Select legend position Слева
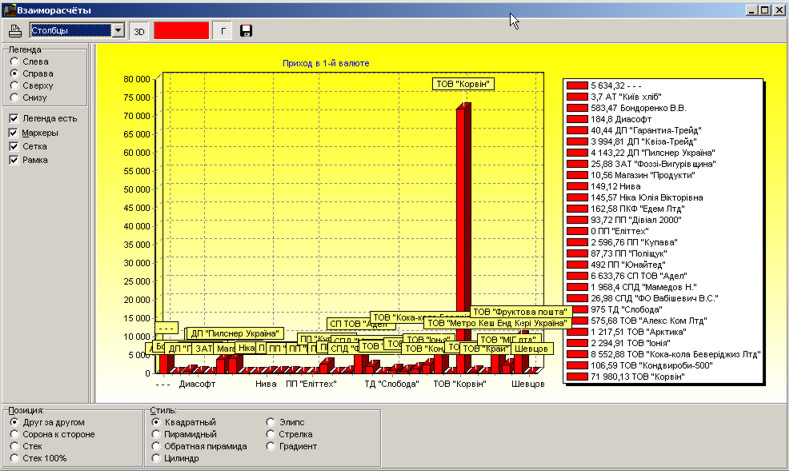Screen dimensions: 789x471 click(13, 60)
